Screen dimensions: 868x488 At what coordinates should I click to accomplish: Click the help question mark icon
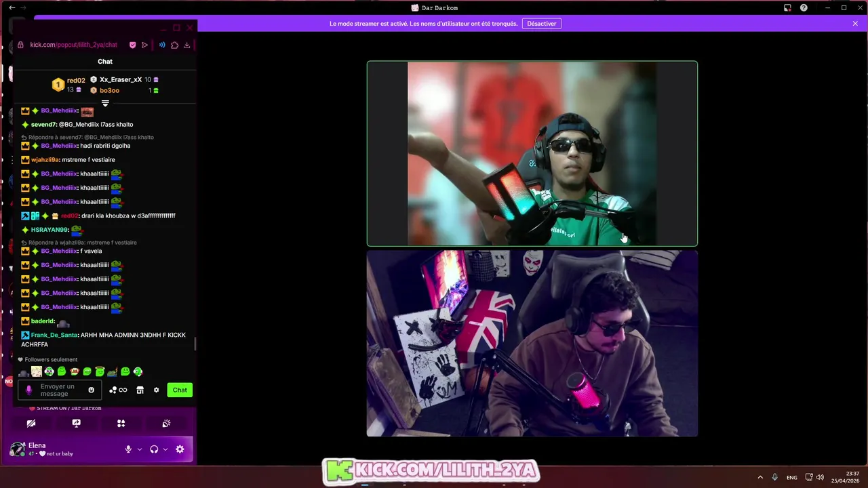pyautogui.click(x=804, y=7)
